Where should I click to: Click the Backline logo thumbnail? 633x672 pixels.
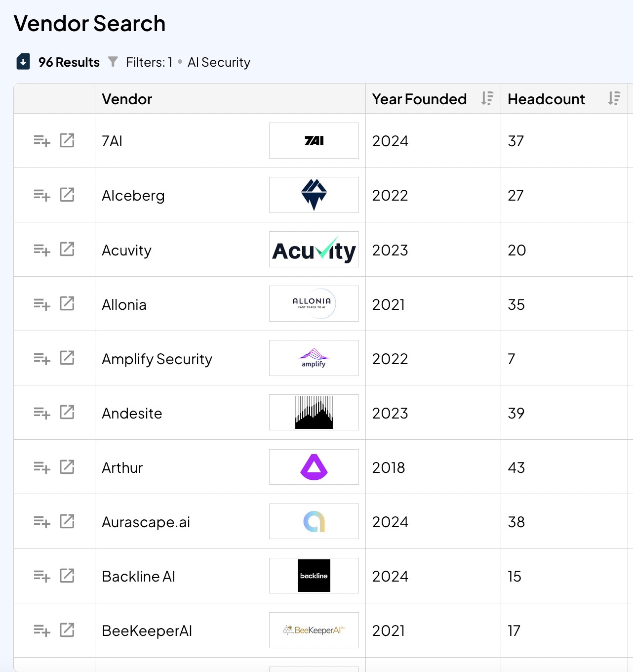pos(314,576)
